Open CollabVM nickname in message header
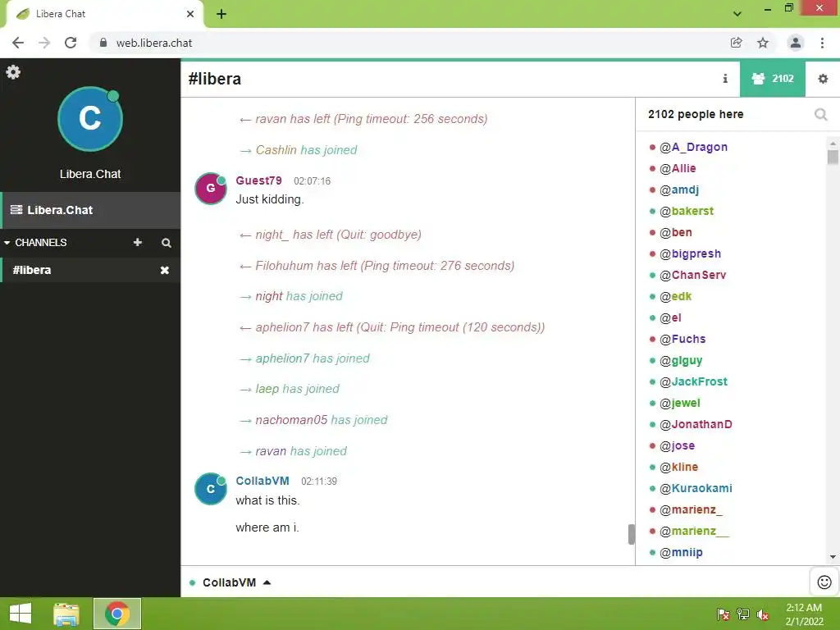 pos(262,481)
